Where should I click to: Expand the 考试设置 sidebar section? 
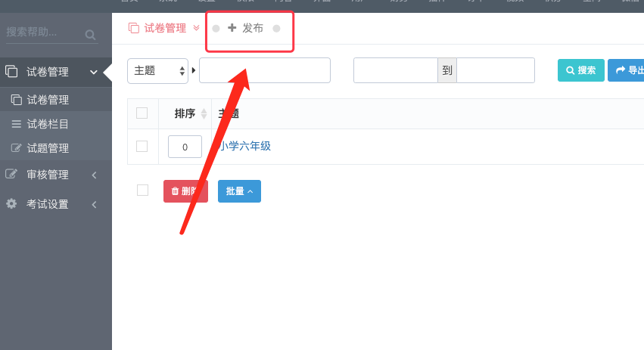pyautogui.click(x=56, y=204)
